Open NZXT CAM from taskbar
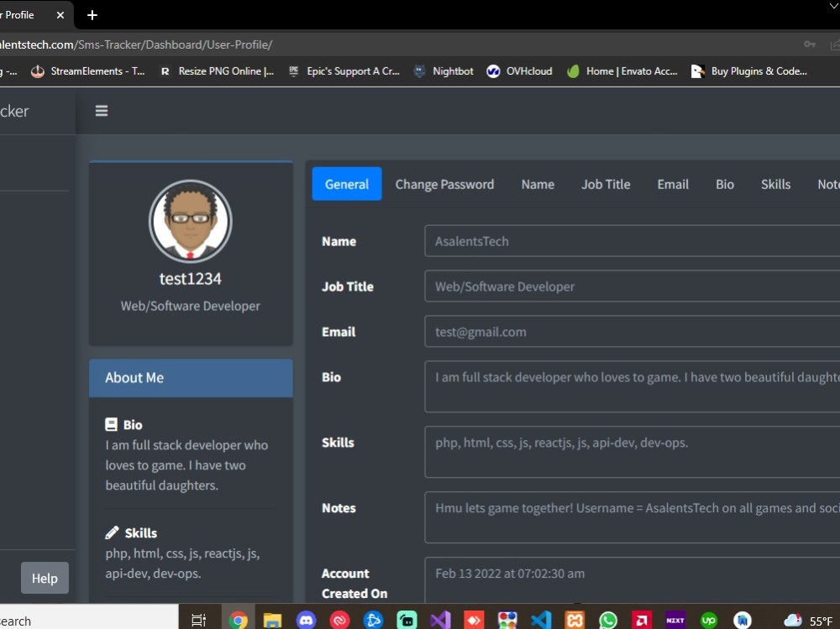 click(x=675, y=621)
